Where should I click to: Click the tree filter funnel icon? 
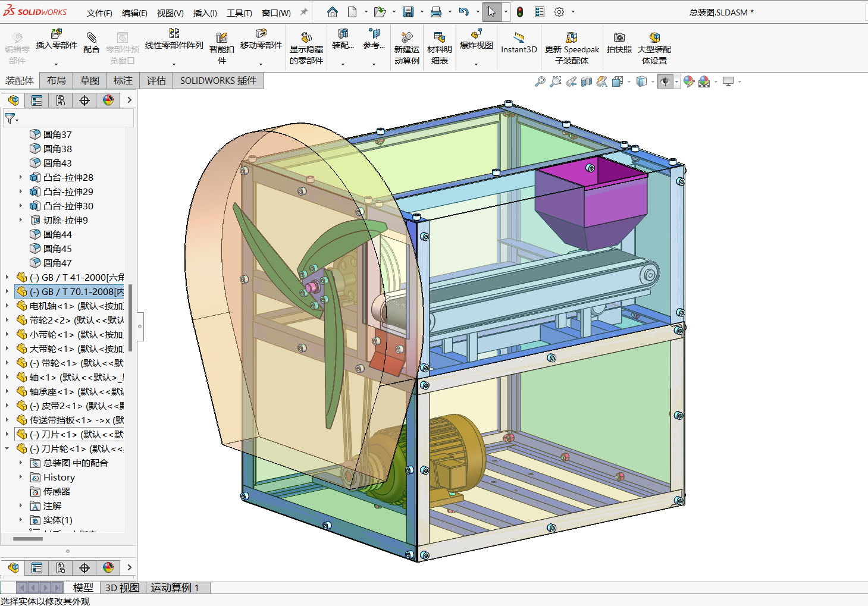click(10, 119)
